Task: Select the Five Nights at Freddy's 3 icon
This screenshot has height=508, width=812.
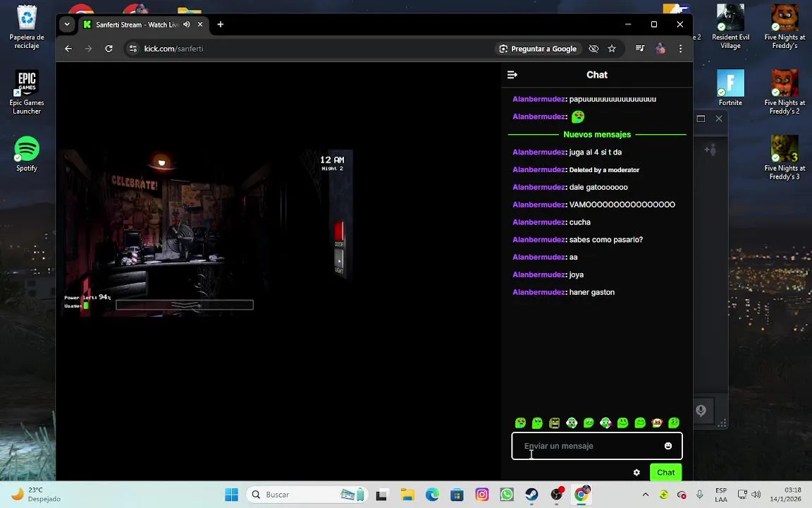Action: pos(785,157)
